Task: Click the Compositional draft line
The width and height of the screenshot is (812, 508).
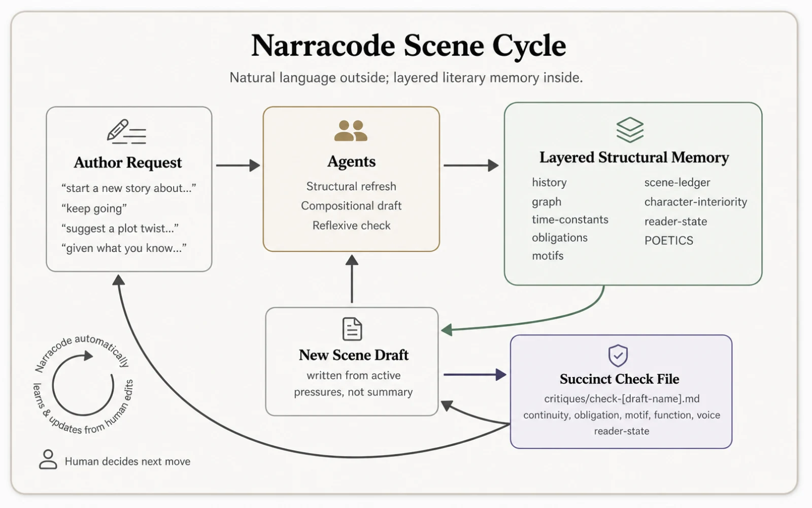Action: pyautogui.click(x=351, y=206)
